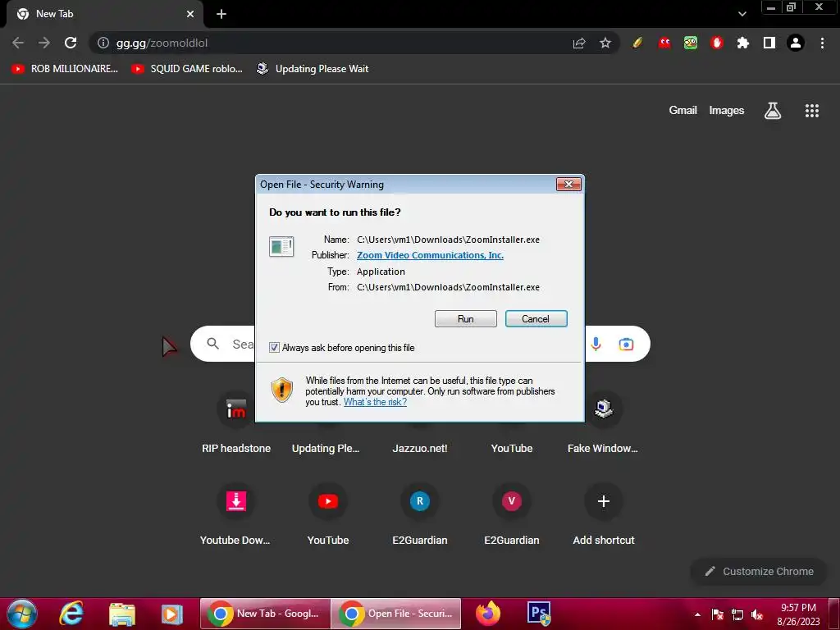The height and width of the screenshot is (630, 840).
Task: Open Photoshop from taskbar
Action: pyautogui.click(x=538, y=614)
